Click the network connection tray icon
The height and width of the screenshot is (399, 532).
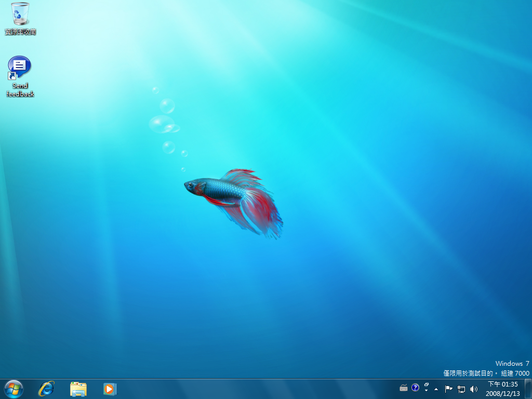pos(461,389)
